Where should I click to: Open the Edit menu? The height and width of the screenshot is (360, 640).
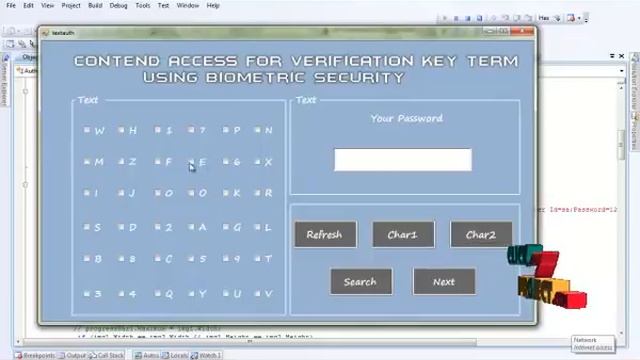(28, 6)
